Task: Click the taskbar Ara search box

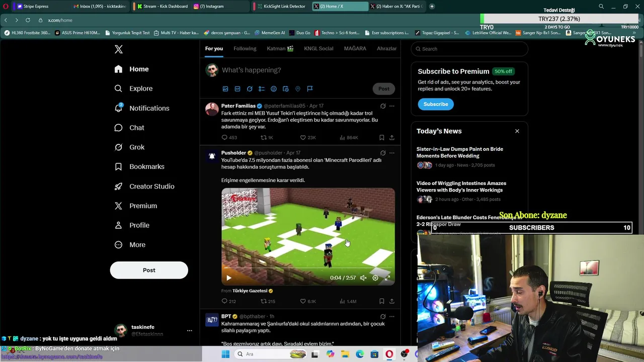Action: 271,354
